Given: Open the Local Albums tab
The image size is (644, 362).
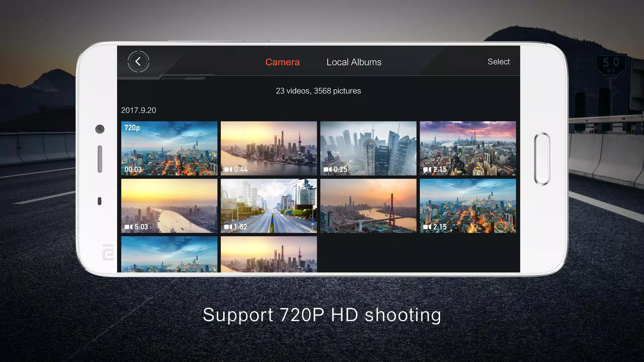Looking at the screenshot, I should click(354, 62).
